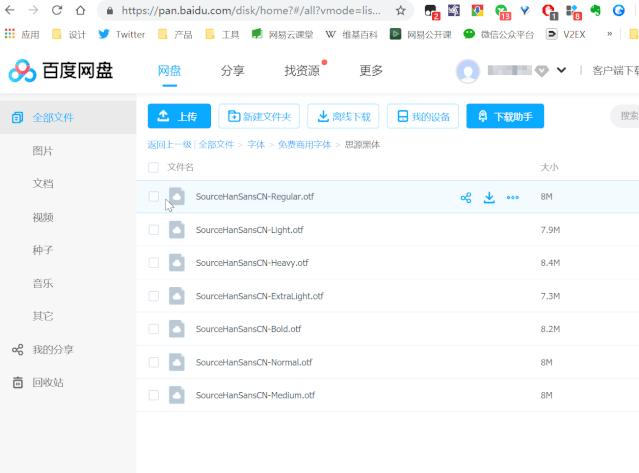Select 视频 in the sidebar
This screenshot has height=473, width=639.
coord(43,217)
